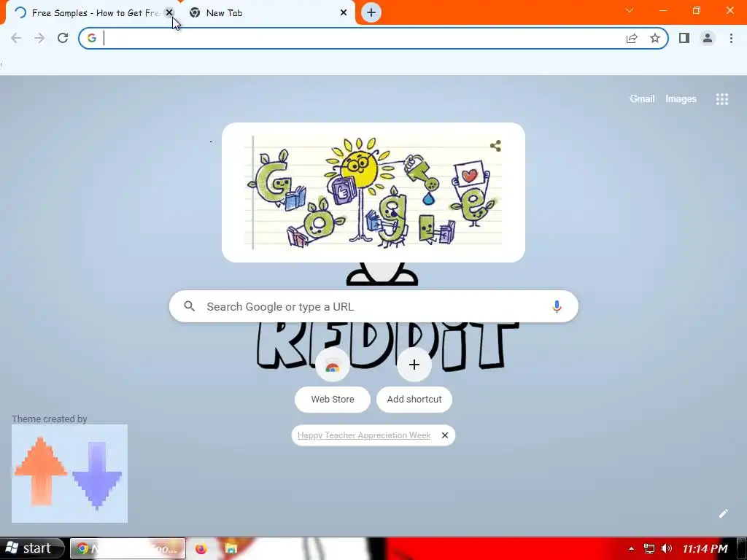Viewport: 747px width, 560px height.
Task: Toggle the Chrome side panel
Action: click(x=684, y=38)
